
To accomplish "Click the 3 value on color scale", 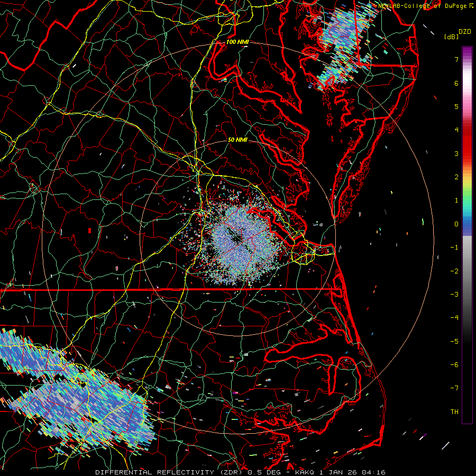I will [x=456, y=153].
